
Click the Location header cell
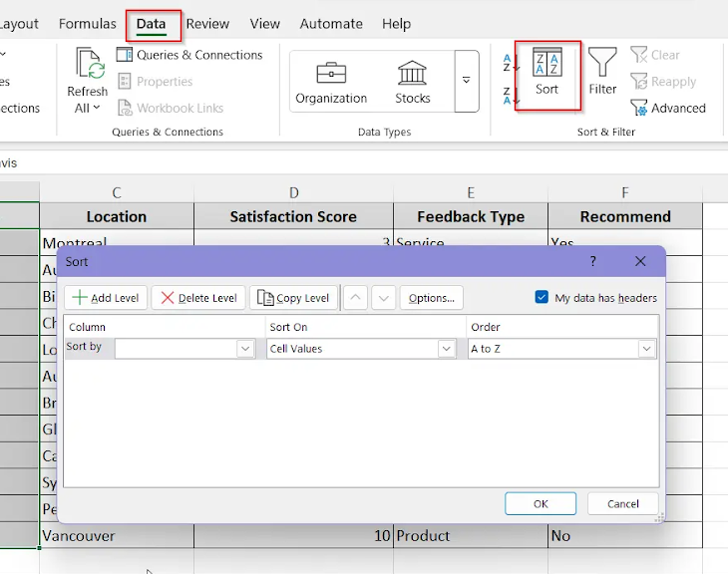[117, 216]
